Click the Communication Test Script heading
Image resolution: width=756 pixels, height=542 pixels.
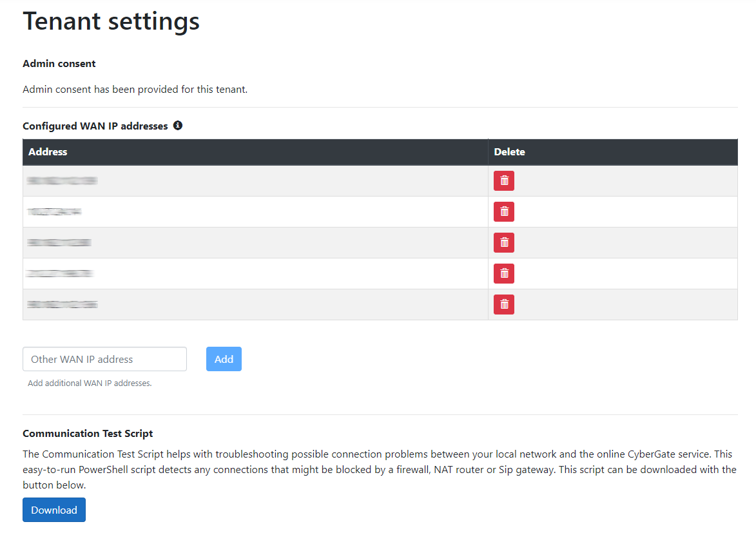pos(88,434)
